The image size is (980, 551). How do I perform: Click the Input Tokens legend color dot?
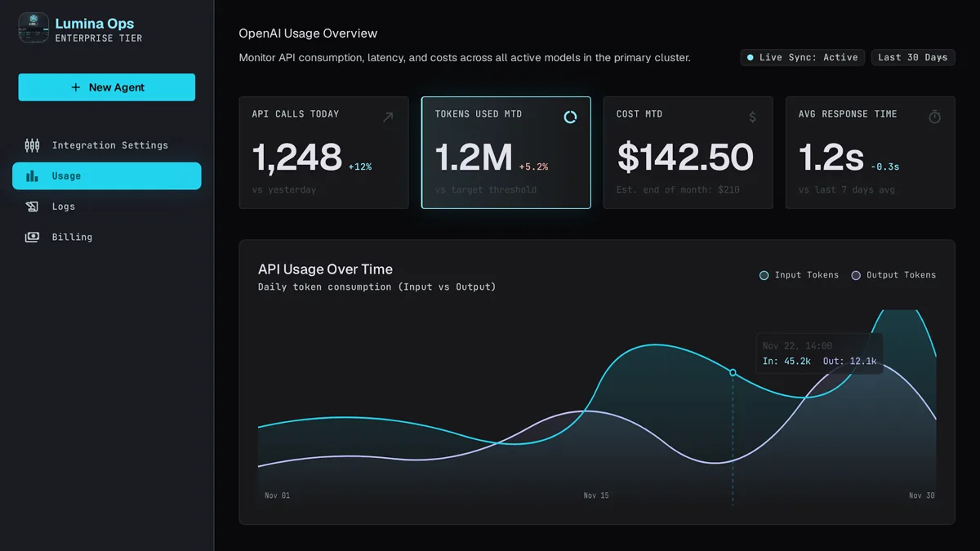(x=764, y=276)
